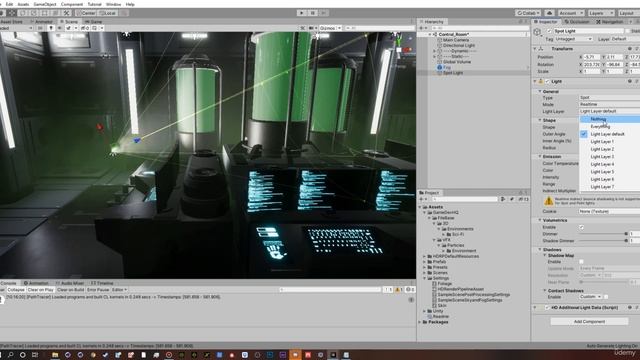Open the GameObject menu

point(45,4)
